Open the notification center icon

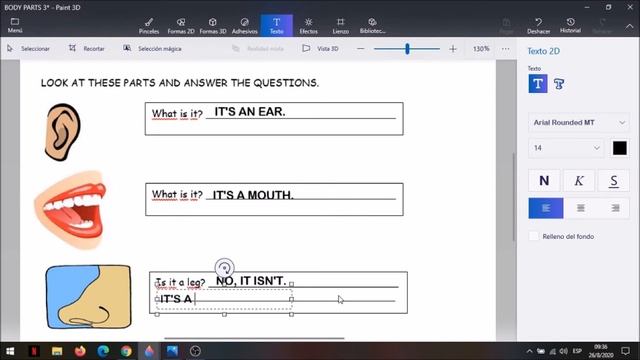tap(625, 351)
